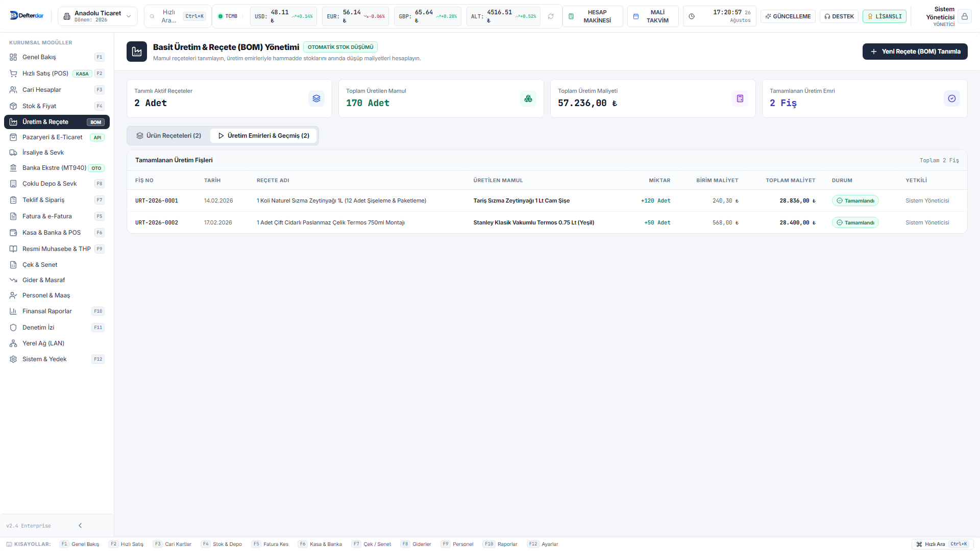Click Stanley Klasik Vakumlu Termos product name
The width and height of the screenshot is (980, 551).
[533, 222]
